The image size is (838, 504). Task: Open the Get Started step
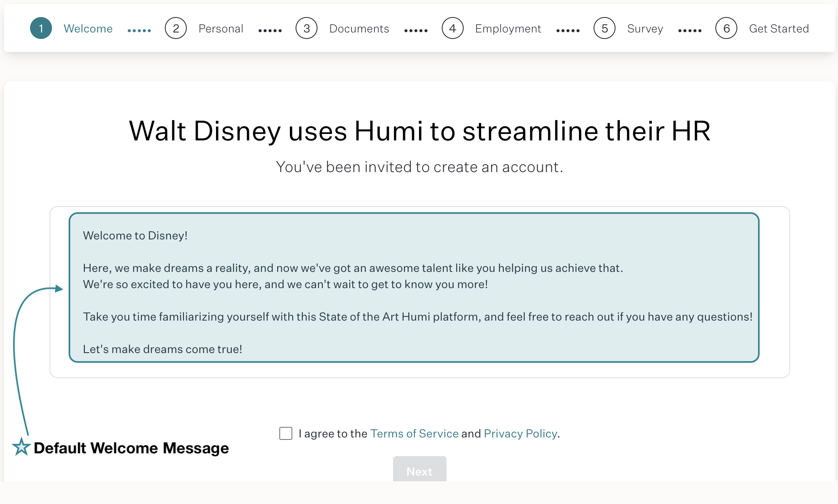(779, 29)
